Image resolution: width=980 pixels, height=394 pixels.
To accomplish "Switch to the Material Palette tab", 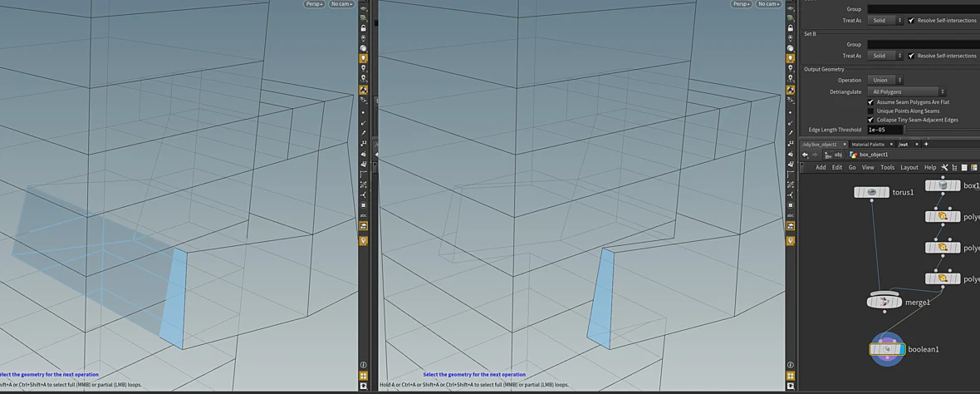I will [868, 145].
